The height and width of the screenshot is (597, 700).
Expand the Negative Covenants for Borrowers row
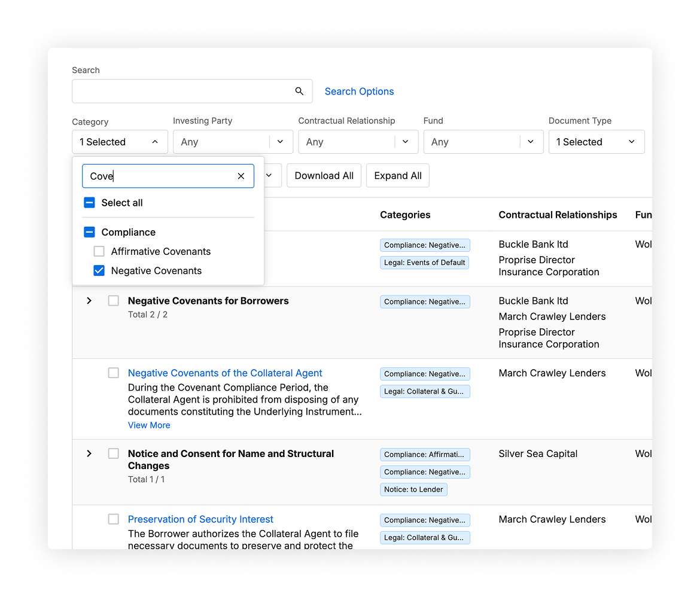point(89,301)
